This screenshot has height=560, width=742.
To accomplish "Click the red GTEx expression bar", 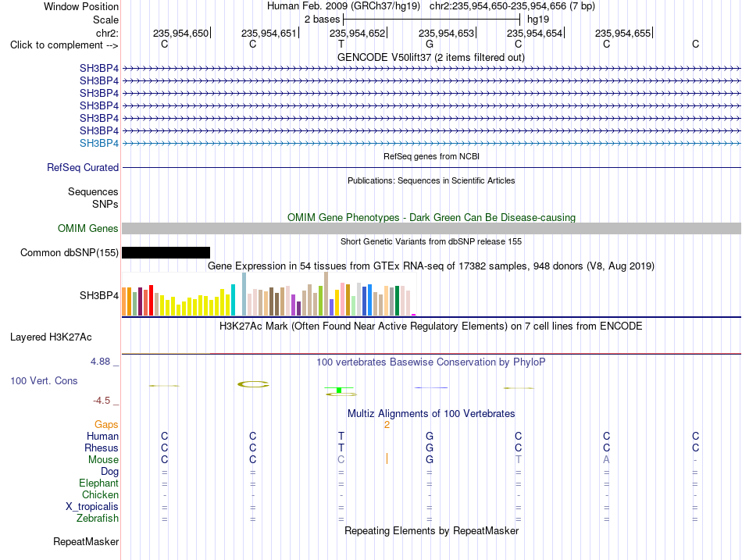I will pyautogui.click(x=151, y=300).
